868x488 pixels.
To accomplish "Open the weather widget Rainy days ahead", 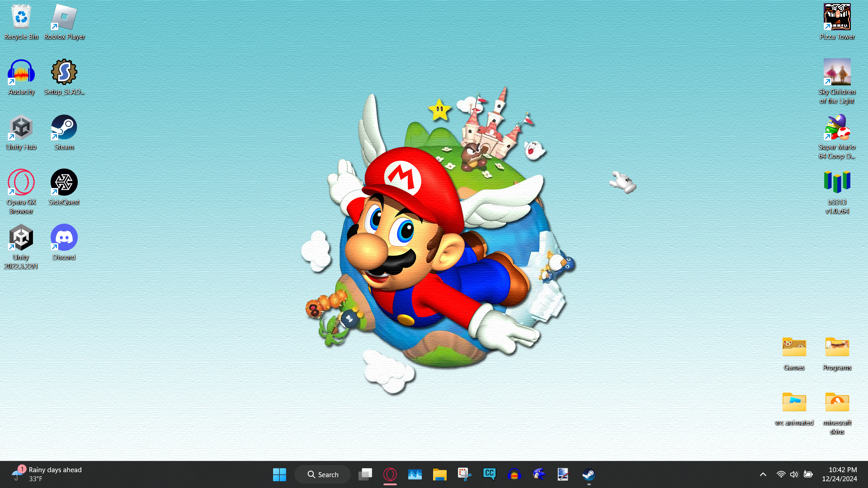I will point(47,474).
